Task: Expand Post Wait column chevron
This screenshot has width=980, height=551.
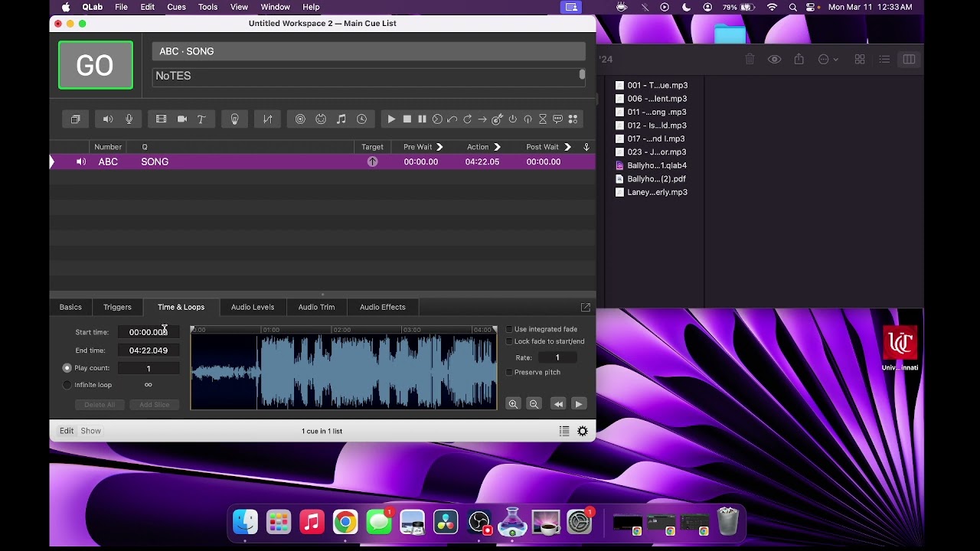Action: [567, 147]
